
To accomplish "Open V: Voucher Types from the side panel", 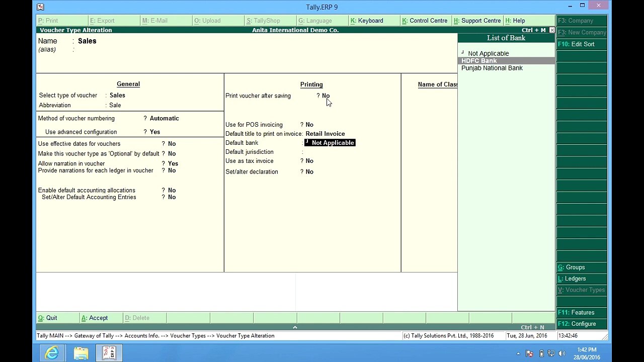I will [582, 290].
